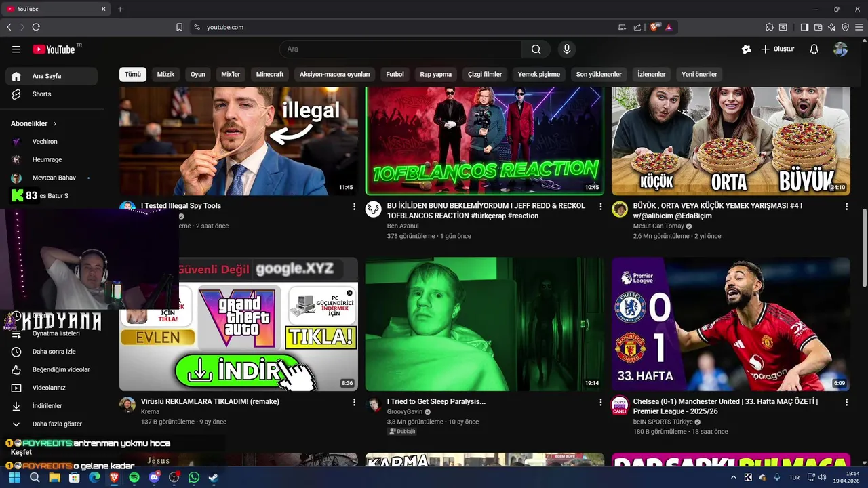Select the Çizgi filmler filter chip
The image size is (868, 488).
point(485,74)
